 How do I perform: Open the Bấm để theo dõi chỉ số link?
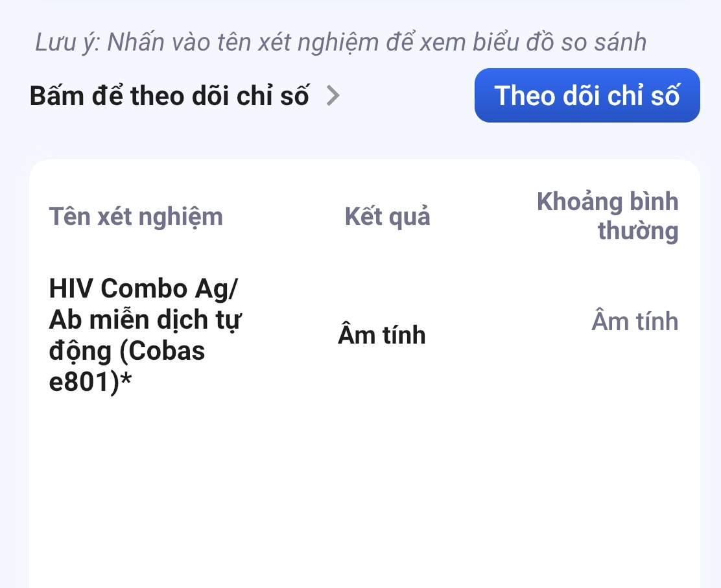tap(169, 96)
